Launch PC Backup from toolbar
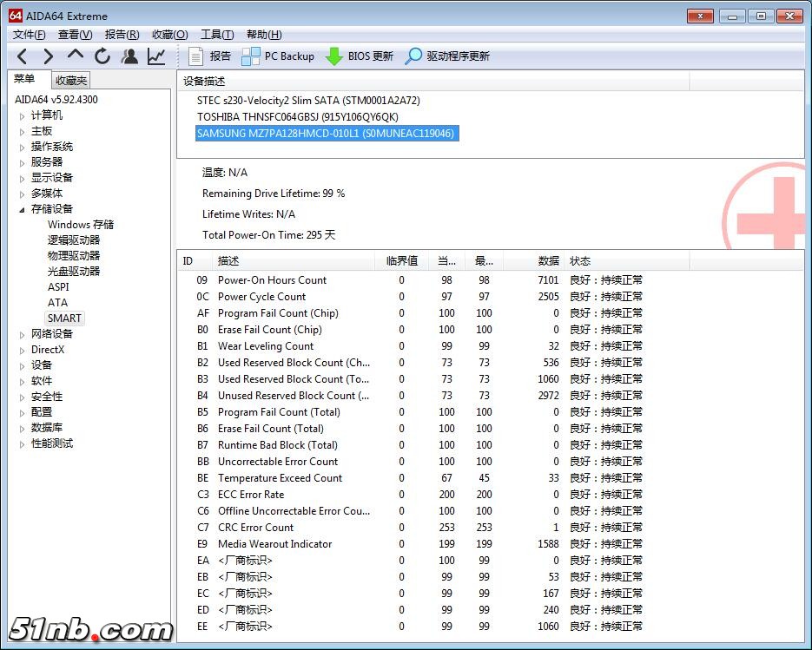Image resolution: width=812 pixels, height=650 pixels. 278,56
